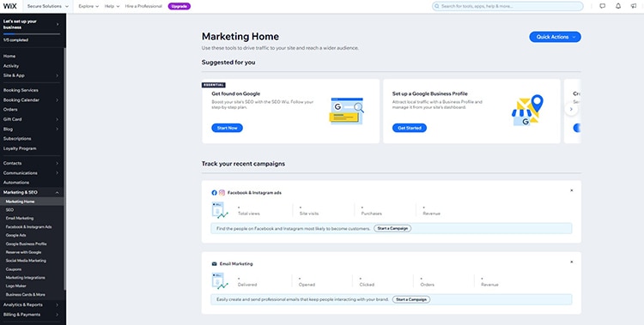644x325 pixels.
Task: Focus the search tools and apps field
Action: pos(507,7)
